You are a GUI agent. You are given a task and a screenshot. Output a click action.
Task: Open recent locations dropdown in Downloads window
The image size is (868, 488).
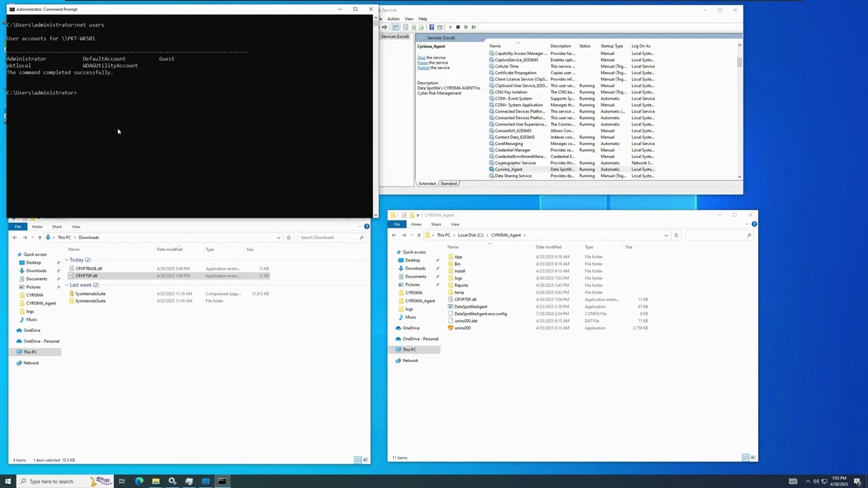pos(32,237)
